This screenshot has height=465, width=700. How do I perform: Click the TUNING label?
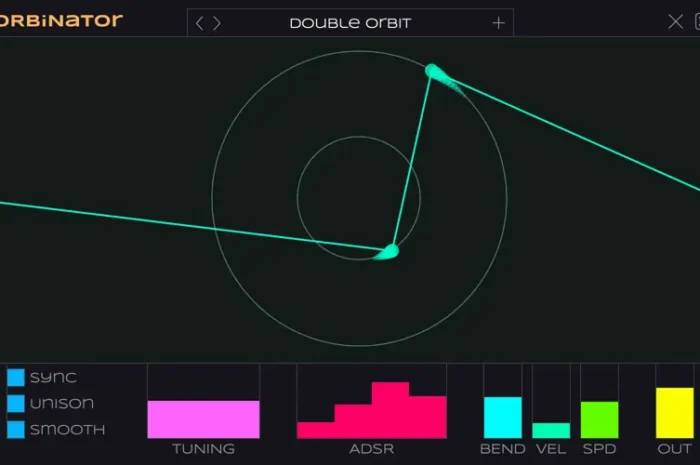tap(204, 449)
